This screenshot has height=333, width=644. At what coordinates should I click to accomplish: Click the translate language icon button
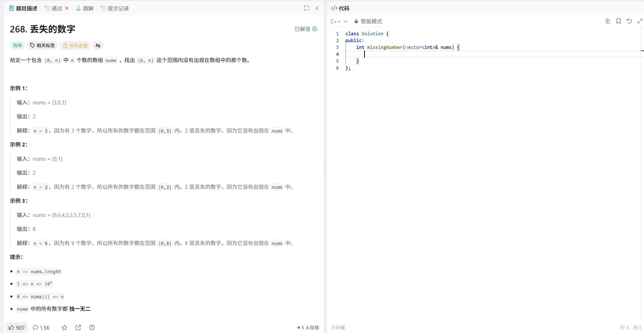tap(98, 45)
